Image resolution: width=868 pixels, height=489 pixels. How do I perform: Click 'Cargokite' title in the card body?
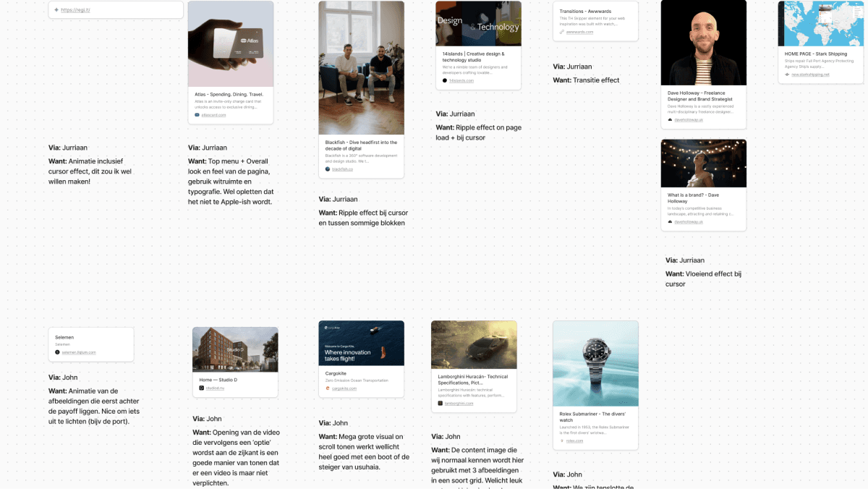[x=336, y=373]
